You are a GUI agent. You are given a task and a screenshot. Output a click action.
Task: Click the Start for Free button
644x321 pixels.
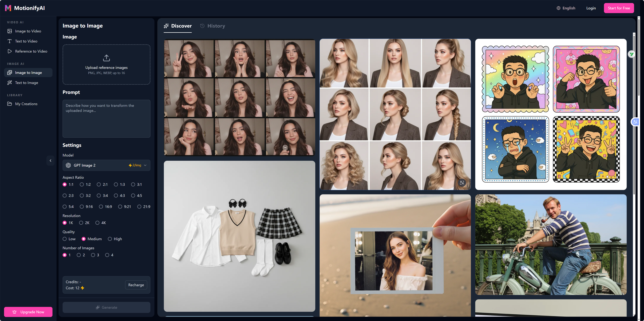pos(619,8)
